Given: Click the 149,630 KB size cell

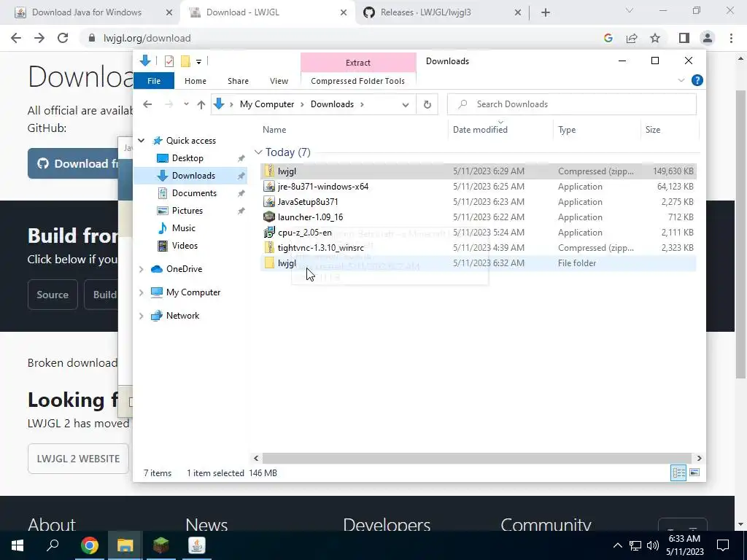Looking at the screenshot, I should 673,171.
